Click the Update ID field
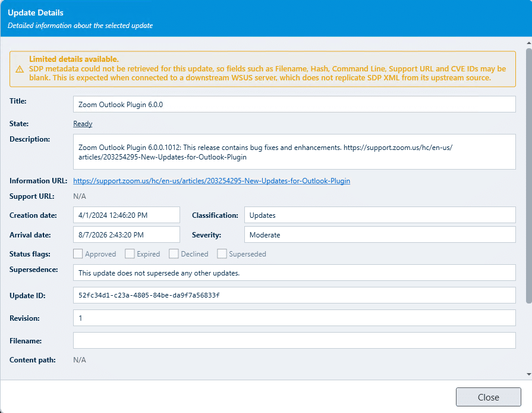Viewport: 532px width, 413px height. pyautogui.click(x=294, y=295)
